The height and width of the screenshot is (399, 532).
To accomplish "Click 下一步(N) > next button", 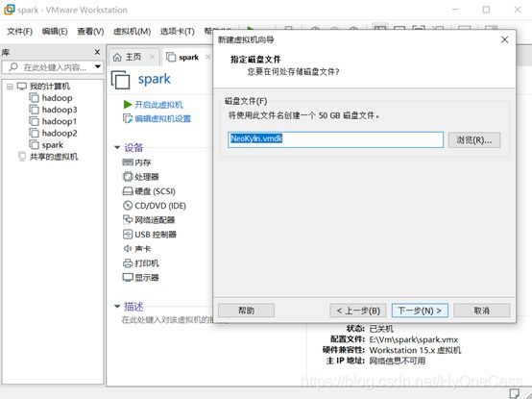I will [x=420, y=311].
